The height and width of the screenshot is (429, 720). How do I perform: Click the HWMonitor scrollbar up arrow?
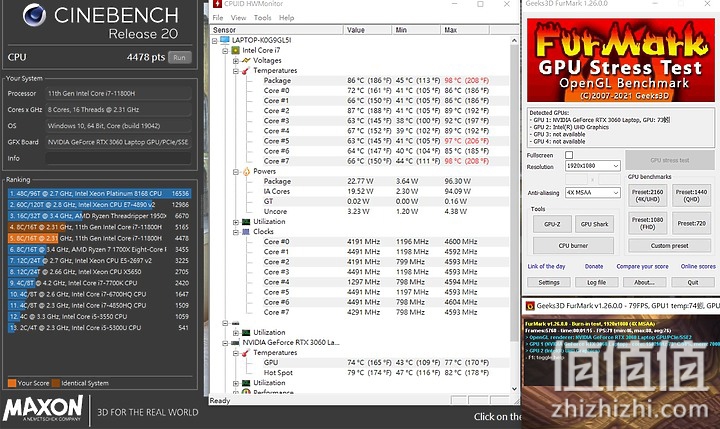(x=514, y=40)
